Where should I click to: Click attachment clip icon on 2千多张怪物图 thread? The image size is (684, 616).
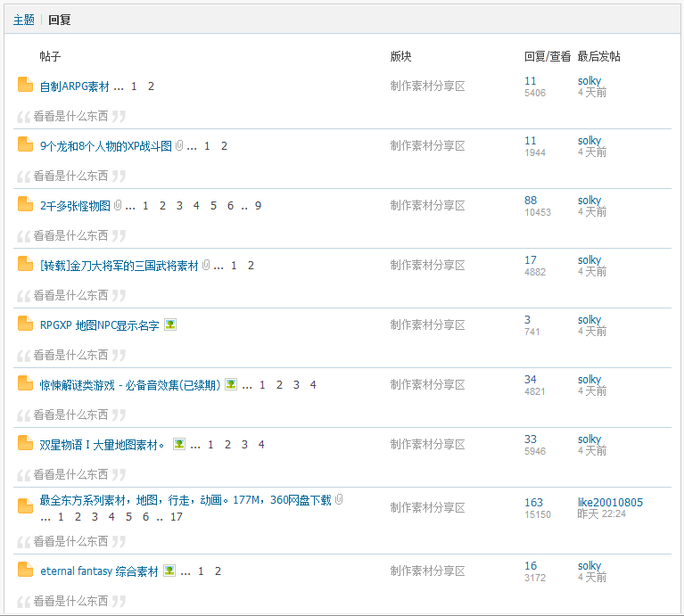118,205
